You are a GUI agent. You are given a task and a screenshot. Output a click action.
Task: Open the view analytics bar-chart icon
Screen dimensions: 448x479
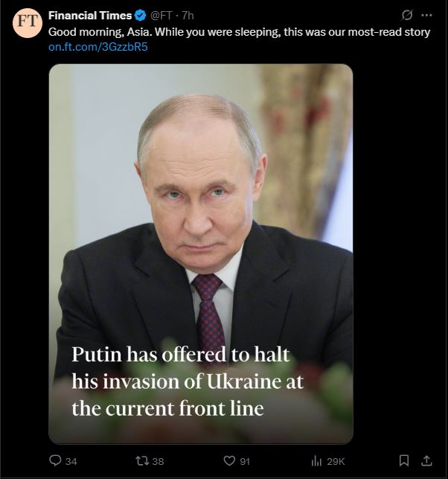point(316,460)
